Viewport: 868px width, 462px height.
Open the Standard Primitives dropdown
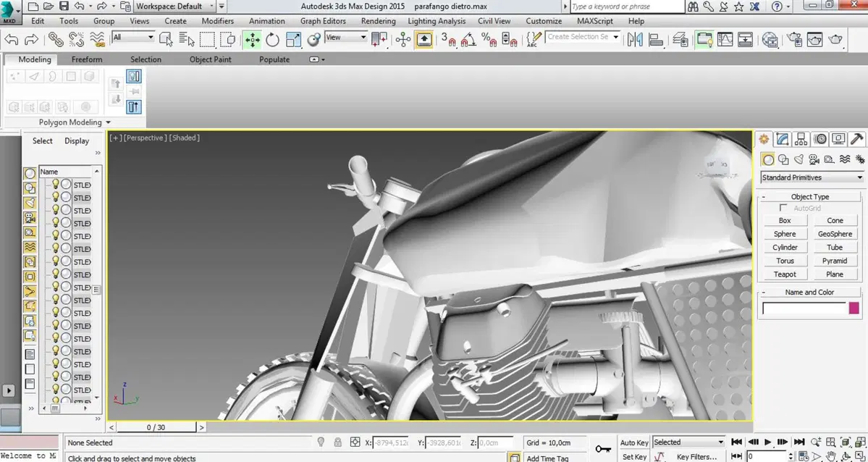[812, 177]
